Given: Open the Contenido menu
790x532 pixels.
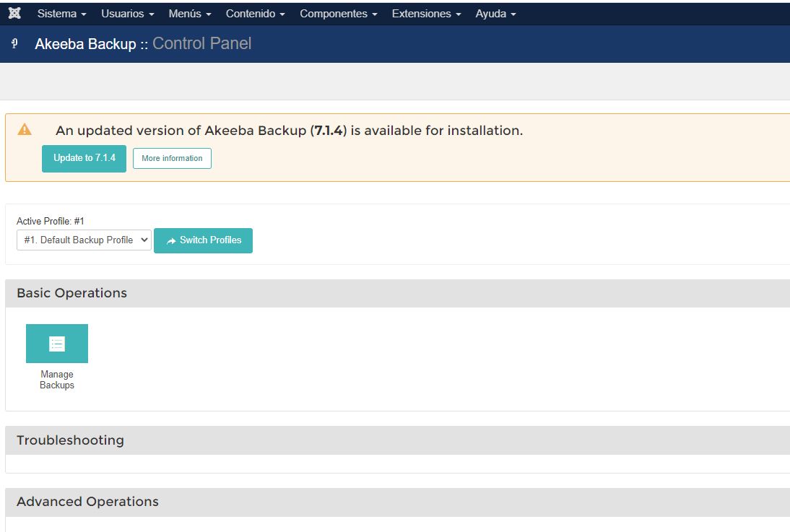Looking at the screenshot, I should (256, 14).
